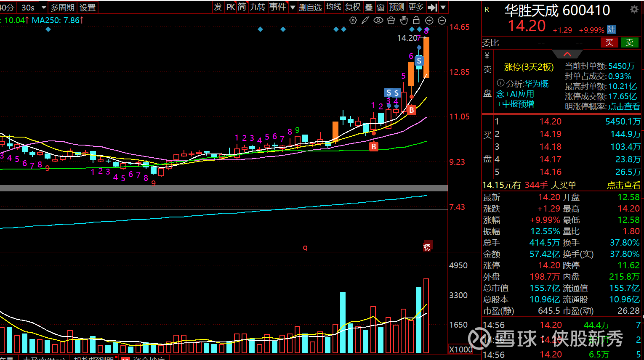Open 设置 settings in period bar
644x360 pixels.
tap(88, 8)
